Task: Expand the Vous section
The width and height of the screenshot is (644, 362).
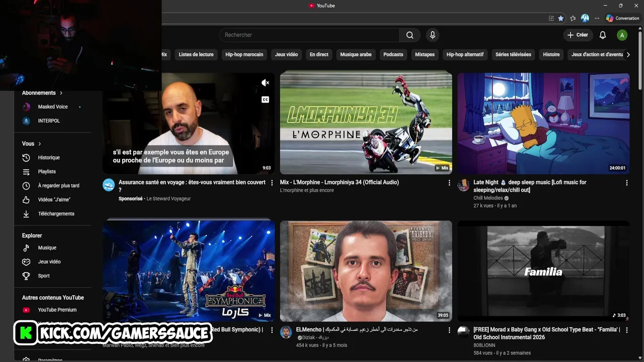Action: coord(32,144)
